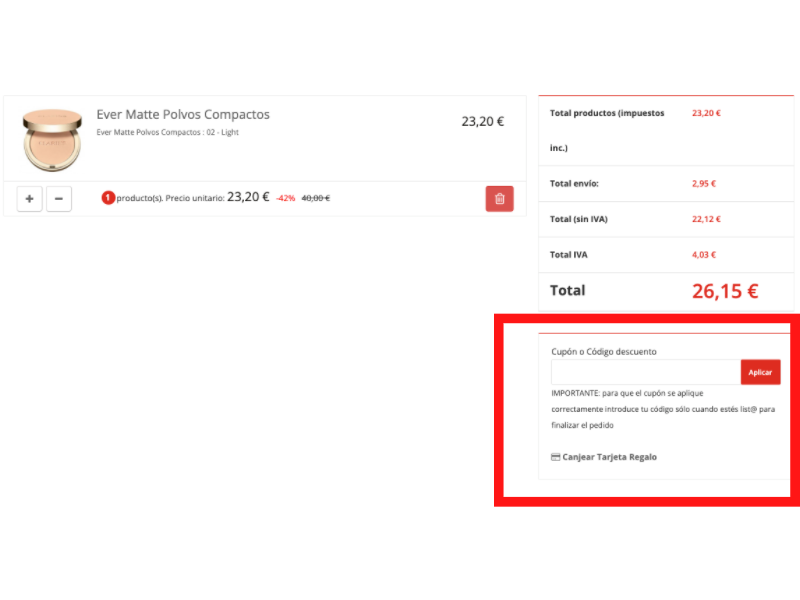800x600 pixels.
Task: Select the Total IVA 4,03 € value
Action: 704,255
